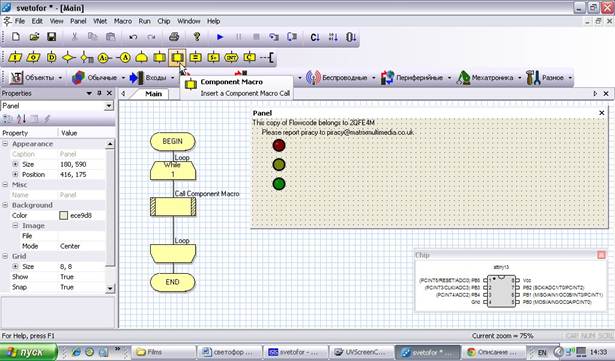Collapse the Grid property group

pyautogui.click(x=5, y=256)
